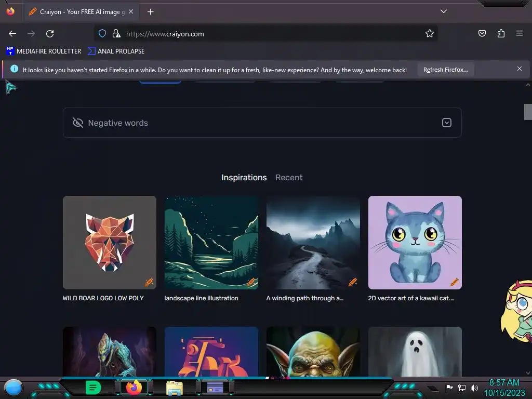
Task: Open the volume speaker tray icon
Action: [474, 388]
